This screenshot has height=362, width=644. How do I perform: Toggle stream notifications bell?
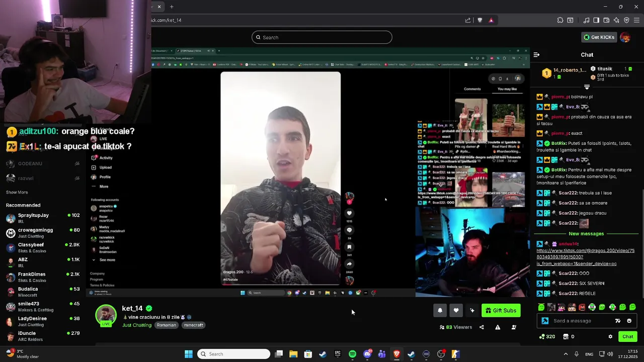(440, 310)
